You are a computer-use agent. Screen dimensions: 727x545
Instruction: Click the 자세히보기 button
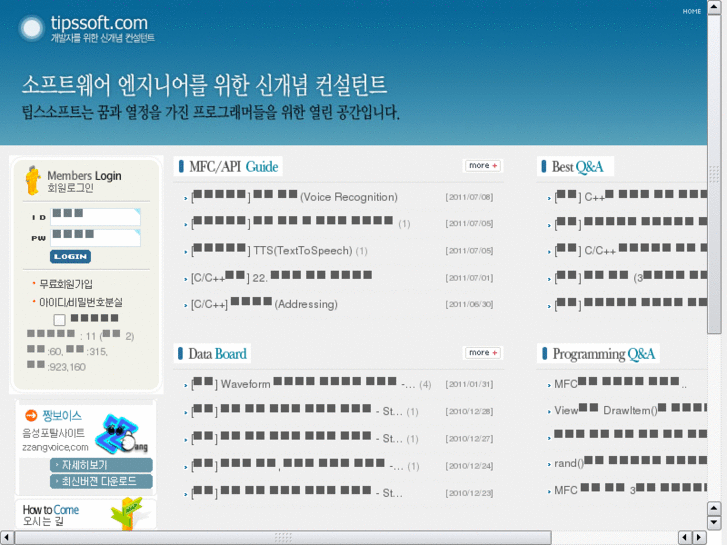pyautogui.click(x=101, y=465)
